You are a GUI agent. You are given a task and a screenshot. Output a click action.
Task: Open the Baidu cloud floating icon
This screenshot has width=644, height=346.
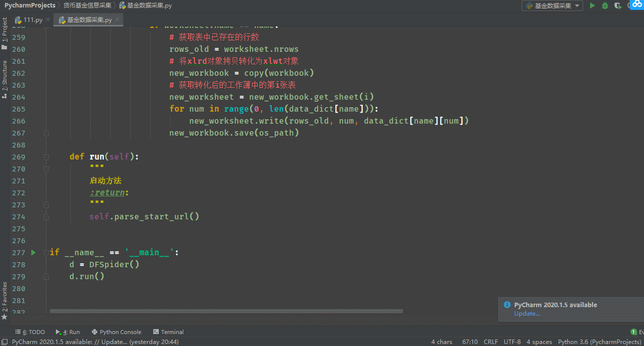click(637, 4)
